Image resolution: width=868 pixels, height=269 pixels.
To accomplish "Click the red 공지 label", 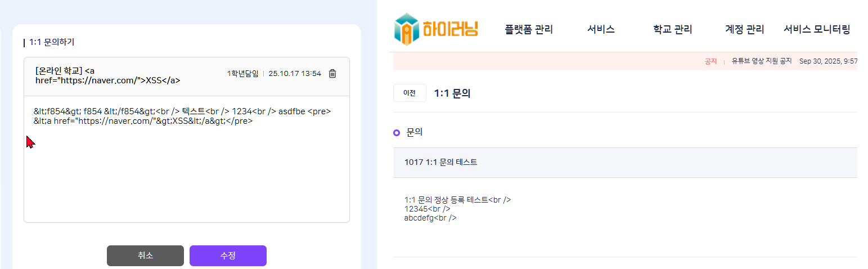I will [x=710, y=61].
